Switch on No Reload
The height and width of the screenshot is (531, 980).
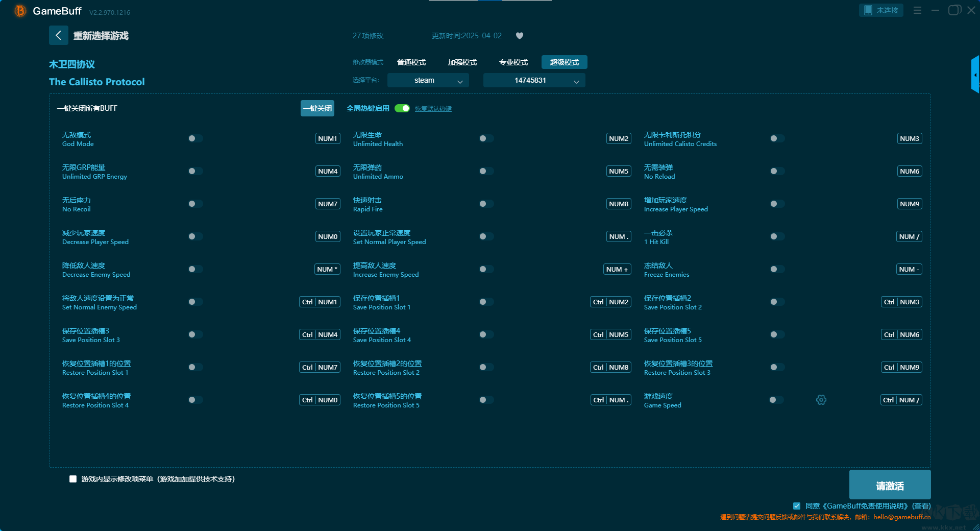[777, 171]
